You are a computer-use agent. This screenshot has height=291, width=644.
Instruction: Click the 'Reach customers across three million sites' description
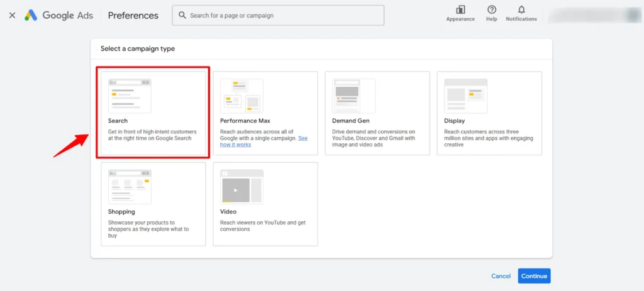489,138
